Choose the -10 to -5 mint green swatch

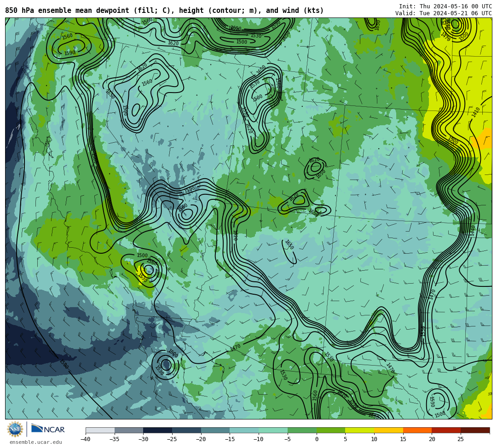click(273, 430)
